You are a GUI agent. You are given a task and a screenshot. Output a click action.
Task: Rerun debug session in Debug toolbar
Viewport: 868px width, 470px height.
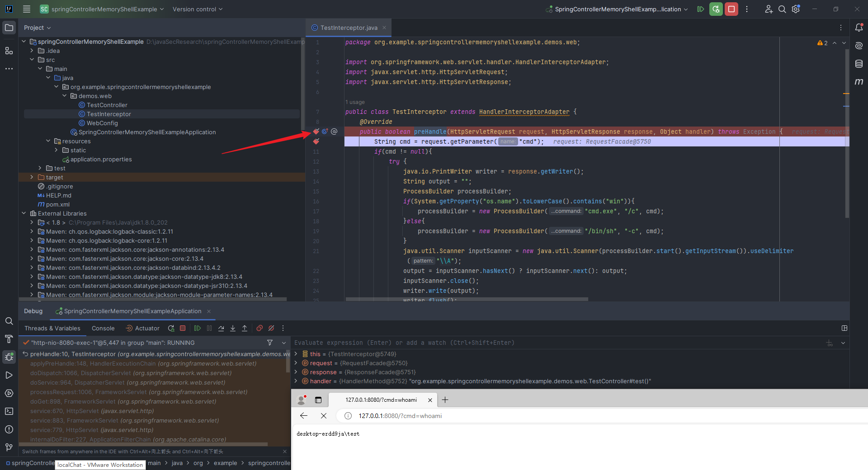171,329
